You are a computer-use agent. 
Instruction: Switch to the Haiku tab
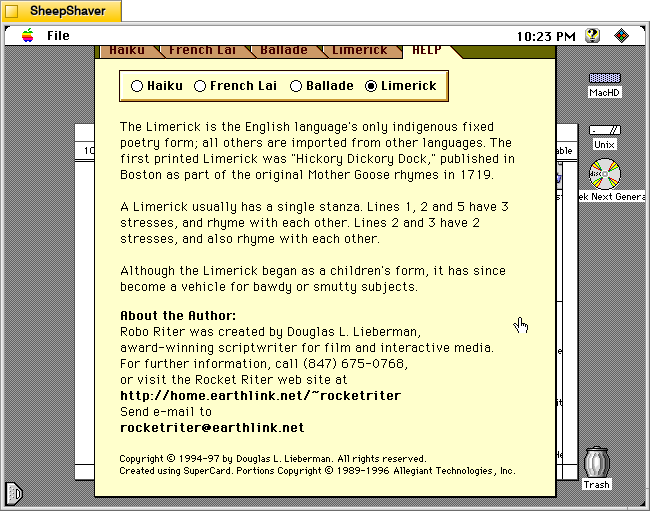128,51
